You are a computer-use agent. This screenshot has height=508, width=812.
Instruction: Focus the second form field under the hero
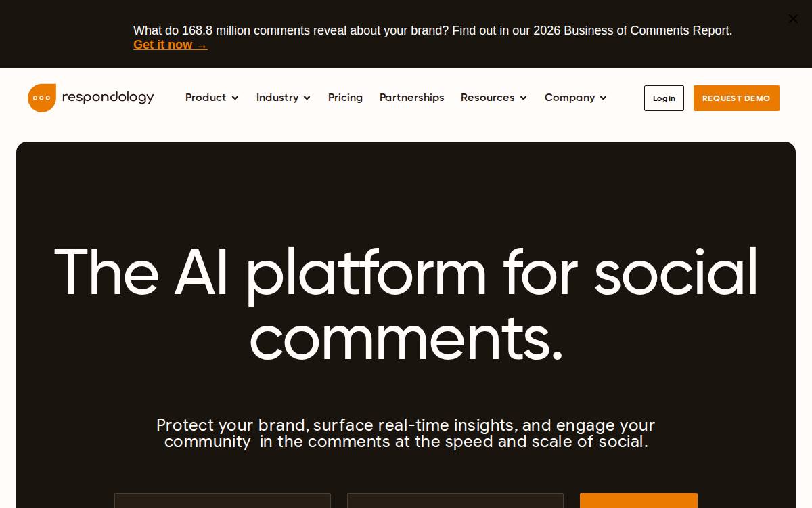click(455, 501)
